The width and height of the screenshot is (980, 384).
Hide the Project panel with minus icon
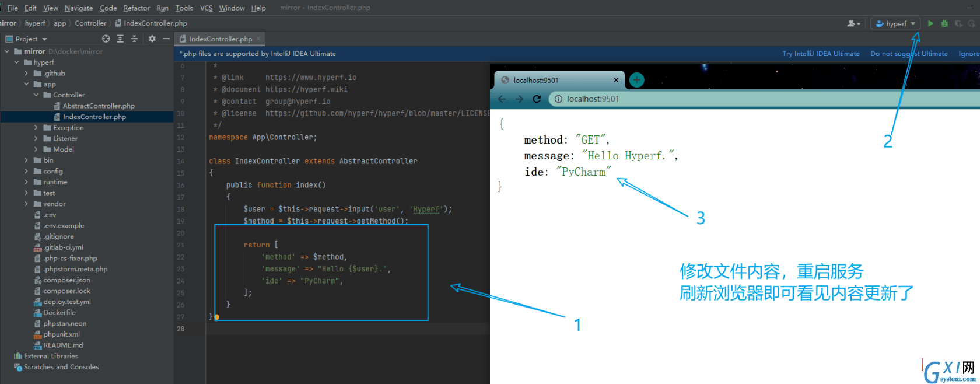[x=166, y=39]
